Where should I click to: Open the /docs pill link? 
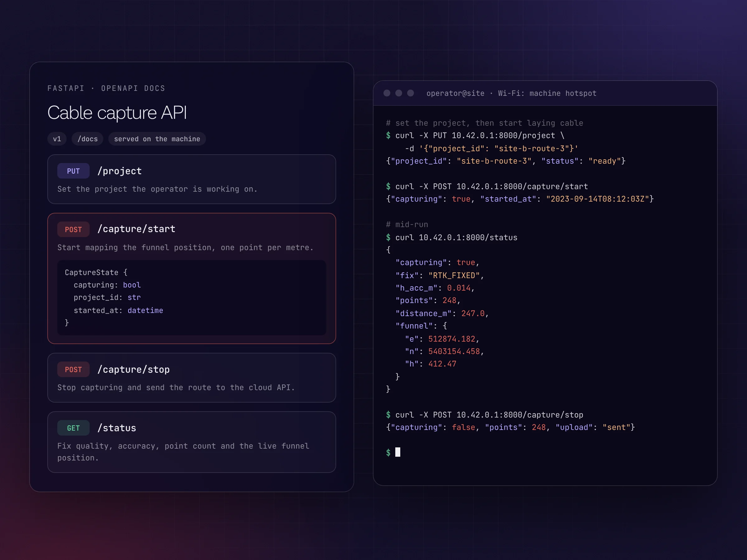[87, 139]
